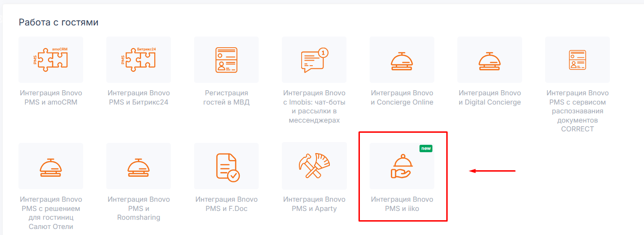Open the Битрикс24 puzzle integration icon
This screenshot has width=644, height=235.
139,60
